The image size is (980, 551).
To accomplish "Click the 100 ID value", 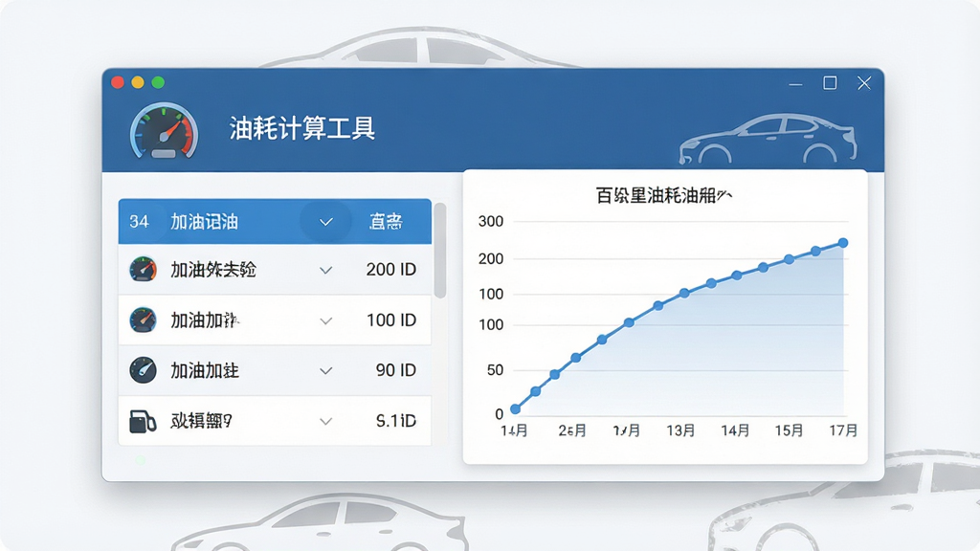I will pyautogui.click(x=391, y=320).
